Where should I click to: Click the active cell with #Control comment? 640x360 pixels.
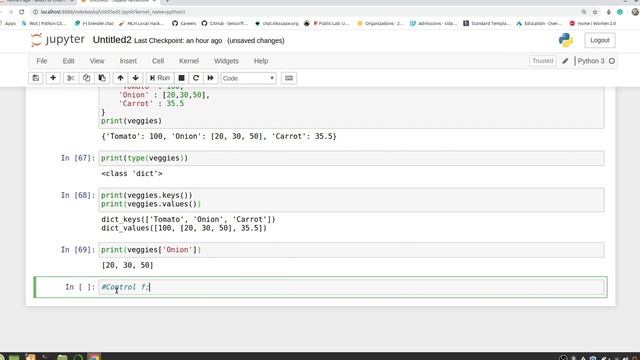point(351,287)
